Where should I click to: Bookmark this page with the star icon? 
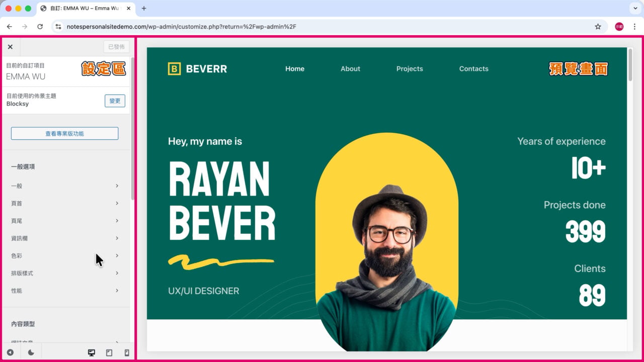tap(598, 27)
